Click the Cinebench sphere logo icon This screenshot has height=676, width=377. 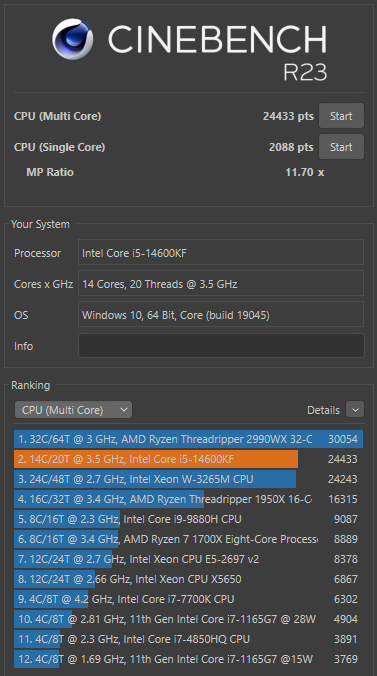72,39
